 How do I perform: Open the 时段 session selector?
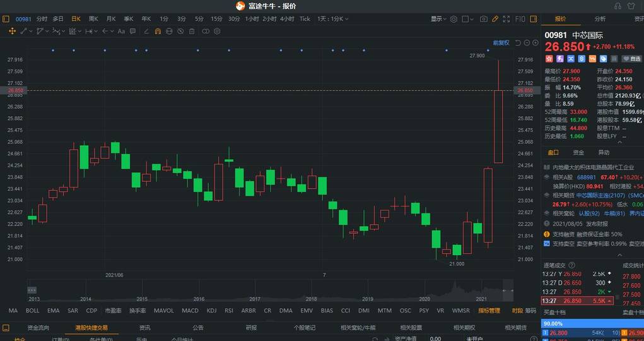[517, 311]
